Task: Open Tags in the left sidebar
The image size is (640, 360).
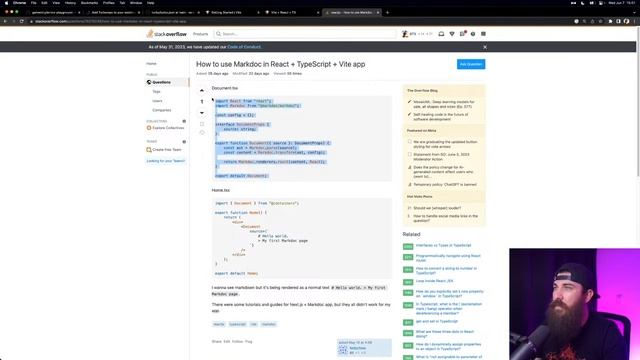Action: tap(156, 91)
